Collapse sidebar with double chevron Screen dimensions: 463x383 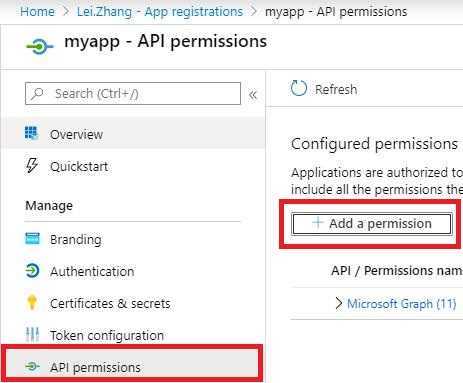[x=253, y=95]
